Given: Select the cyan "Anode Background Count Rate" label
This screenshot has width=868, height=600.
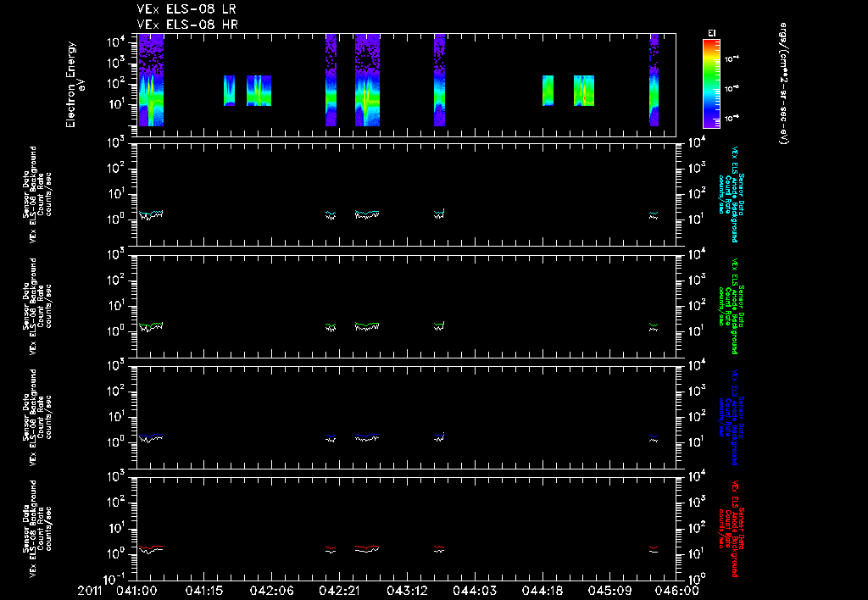Looking at the screenshot, I should (x=732, y=195).
